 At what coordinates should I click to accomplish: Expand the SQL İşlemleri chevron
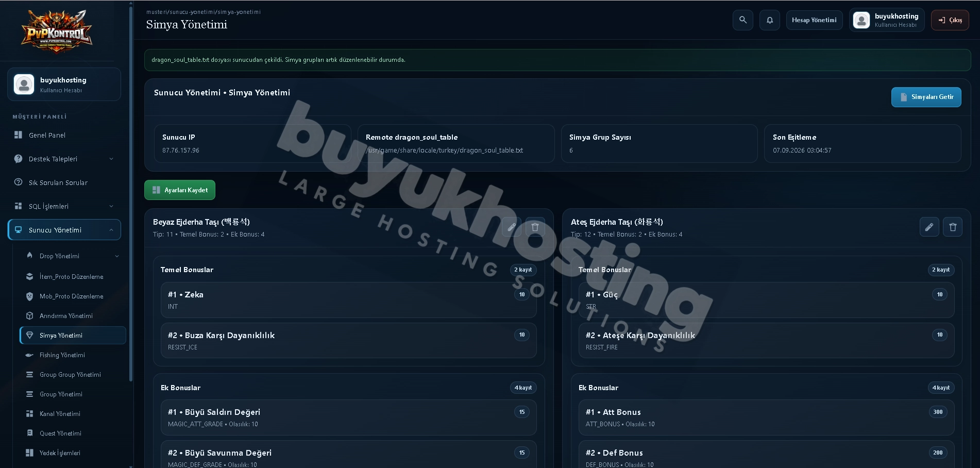(111, 206)
